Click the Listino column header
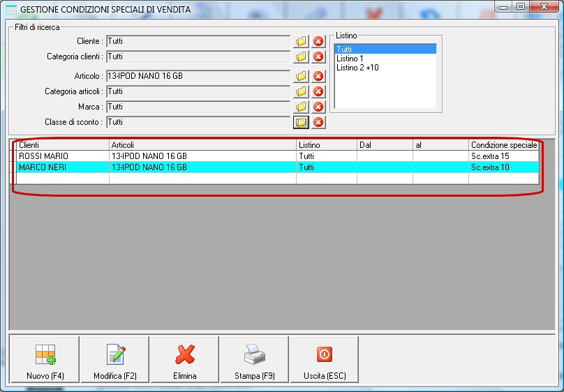 point(327,145)
